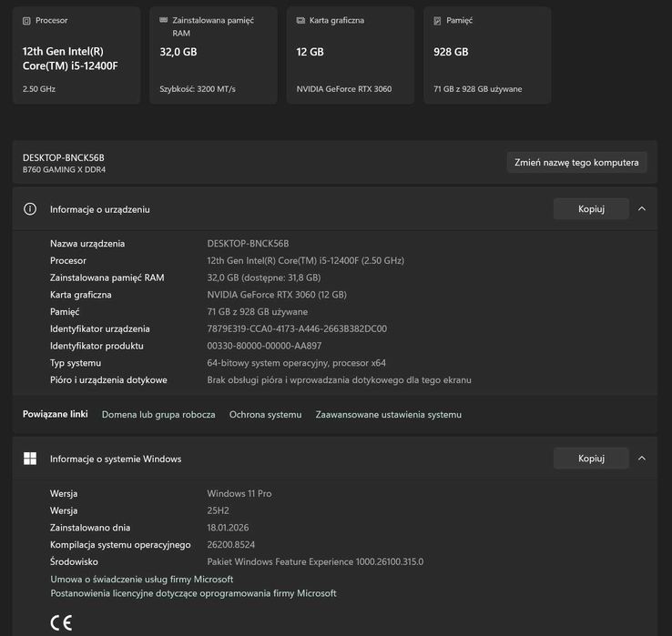672x636 pixels.
Task: Click the Procesor card chip icon
Action: pos(26,21)
